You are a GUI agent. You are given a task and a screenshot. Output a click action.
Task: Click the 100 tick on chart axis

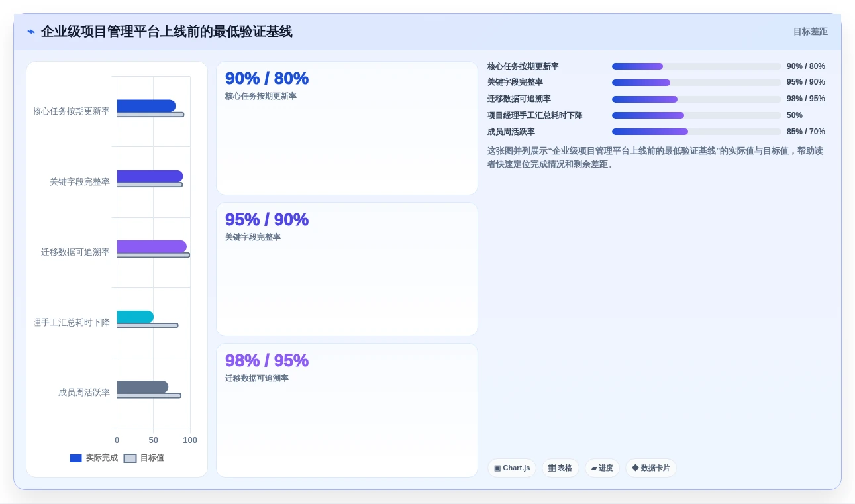tap(190, 440)
